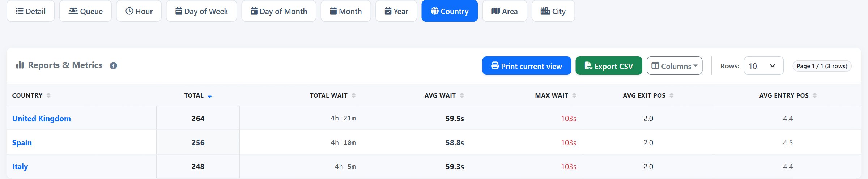Open the Detail tab

click(x=31, y=11)
